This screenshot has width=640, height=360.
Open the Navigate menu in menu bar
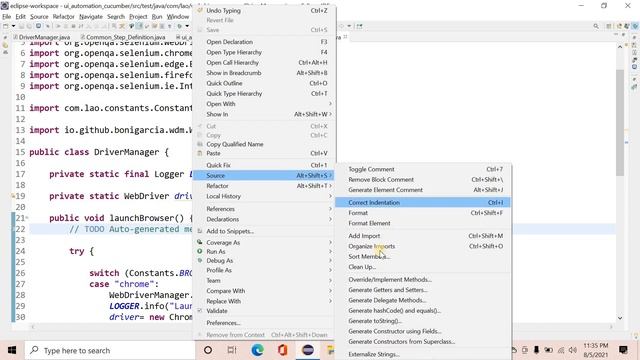[x=91, y=16]
